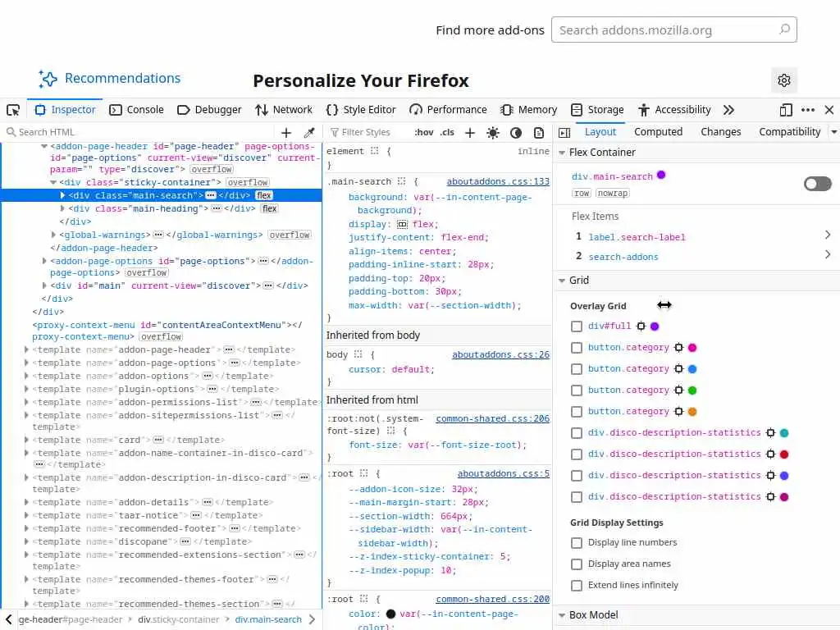840x630 pixels.
Task: Show more devtools tabs chevron
Action: click(728, 111)
